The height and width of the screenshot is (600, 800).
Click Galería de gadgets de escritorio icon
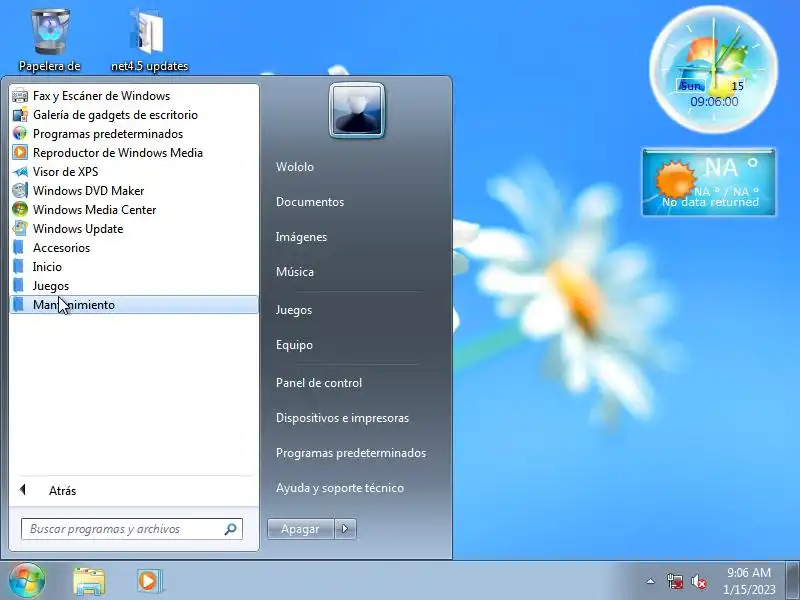(20, 115)
